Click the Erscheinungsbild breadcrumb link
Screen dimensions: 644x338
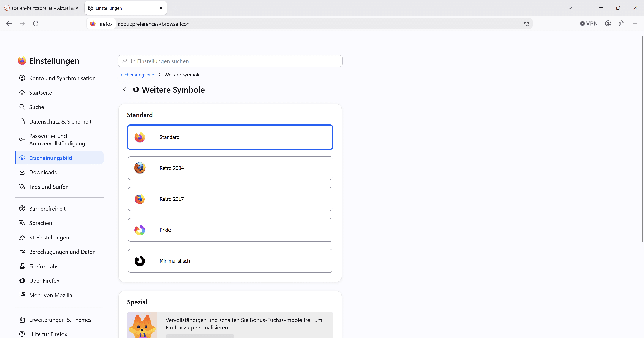pos(136,75)
